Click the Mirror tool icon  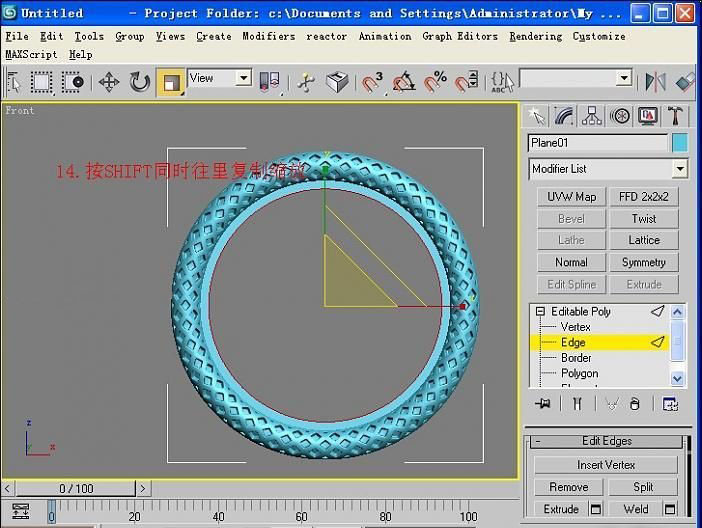pos(655,82)
